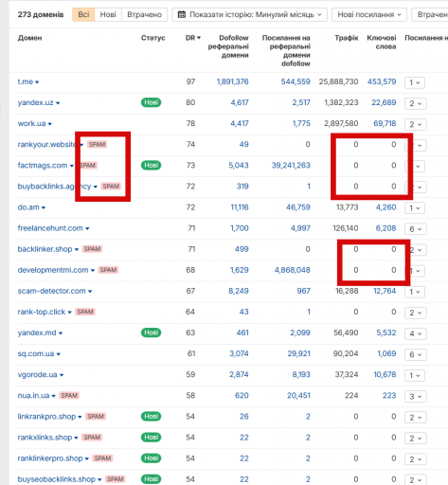
Task: Open the backlinker.shop domain link
Action: click(x=45, y=249)
